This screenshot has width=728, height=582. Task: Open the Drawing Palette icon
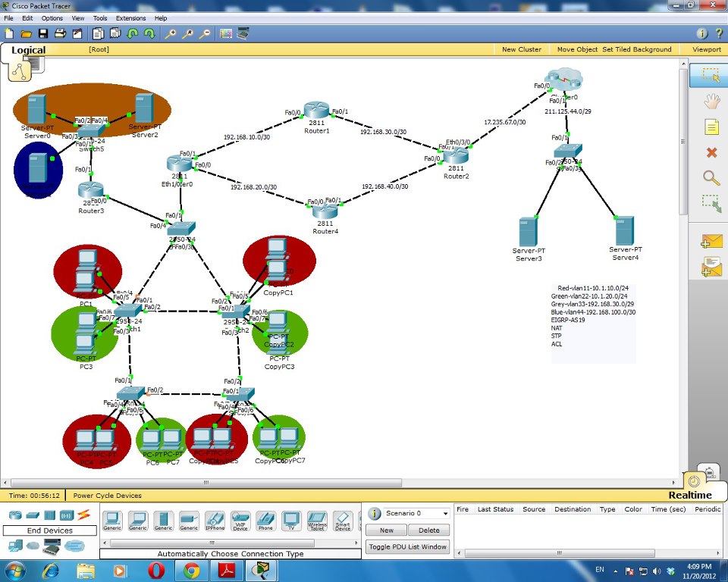click(x=226, y=33)
